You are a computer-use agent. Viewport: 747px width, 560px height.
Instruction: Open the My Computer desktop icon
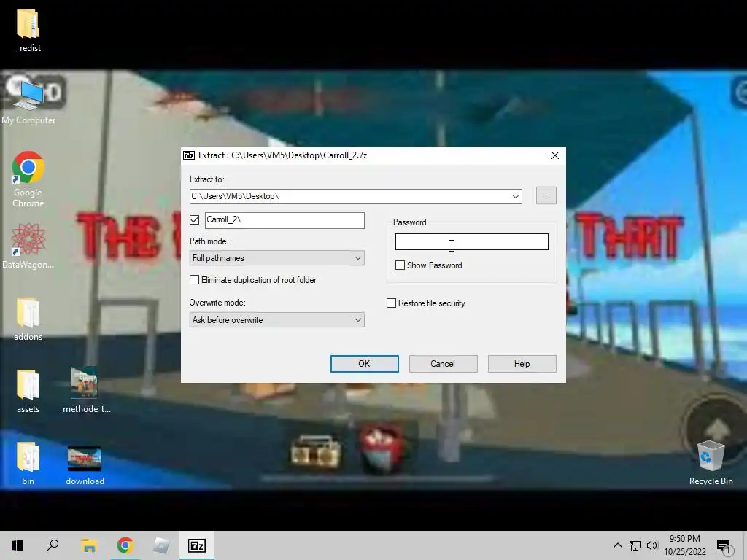[x=28, y=102]
